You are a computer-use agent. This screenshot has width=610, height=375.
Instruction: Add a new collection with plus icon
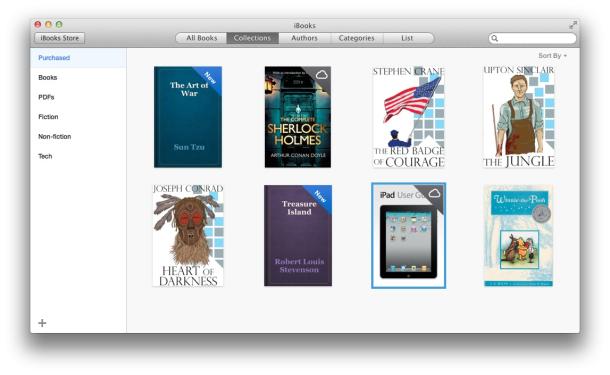tap(42, 323)
